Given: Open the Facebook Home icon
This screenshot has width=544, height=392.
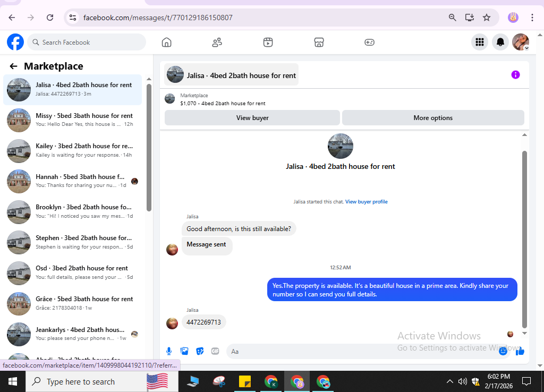Looking at the screenshot, I should [x=166, y=42].
